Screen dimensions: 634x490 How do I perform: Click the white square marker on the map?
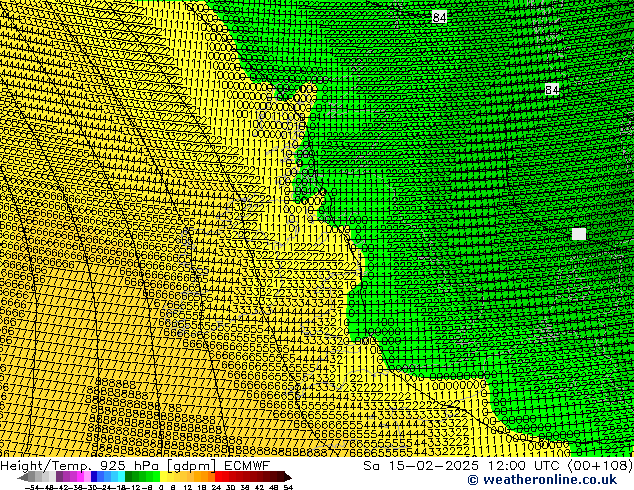coord(579,234)
